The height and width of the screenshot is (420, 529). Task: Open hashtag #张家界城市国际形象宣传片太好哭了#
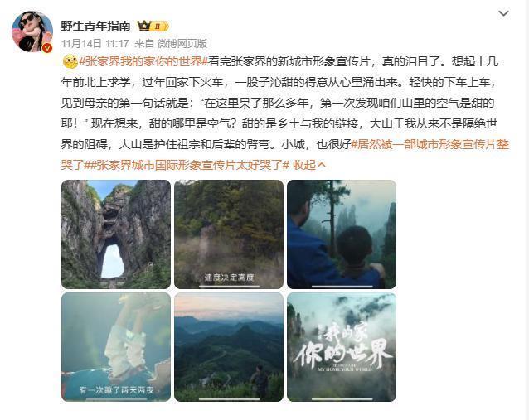(187, 165)
